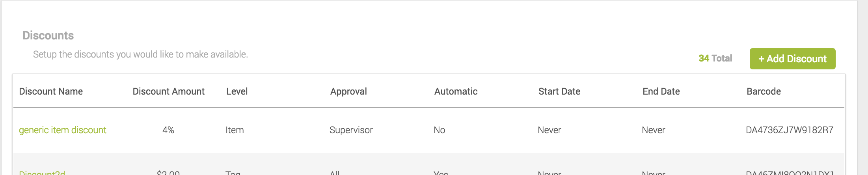Click the Discounts section heading
Image resolution: width=868 pixels, height=175 pixels.
point(48,35)
